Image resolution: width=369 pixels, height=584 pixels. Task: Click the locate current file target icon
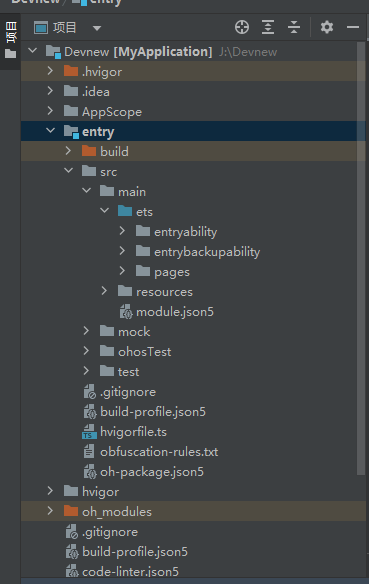(242, 27)
